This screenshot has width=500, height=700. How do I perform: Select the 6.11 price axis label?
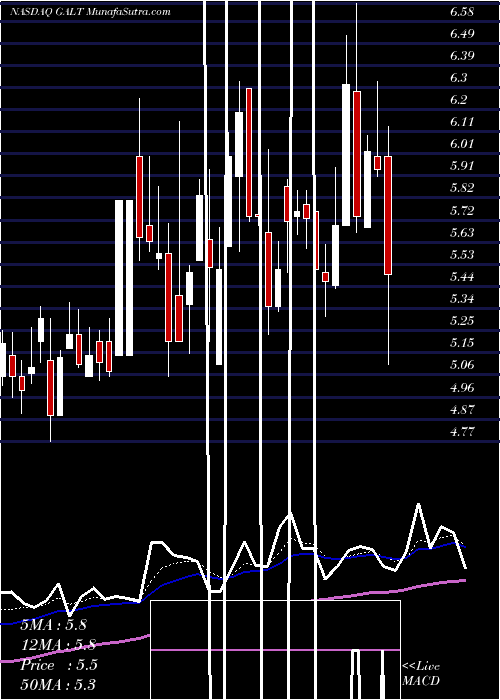coord(462,122)
